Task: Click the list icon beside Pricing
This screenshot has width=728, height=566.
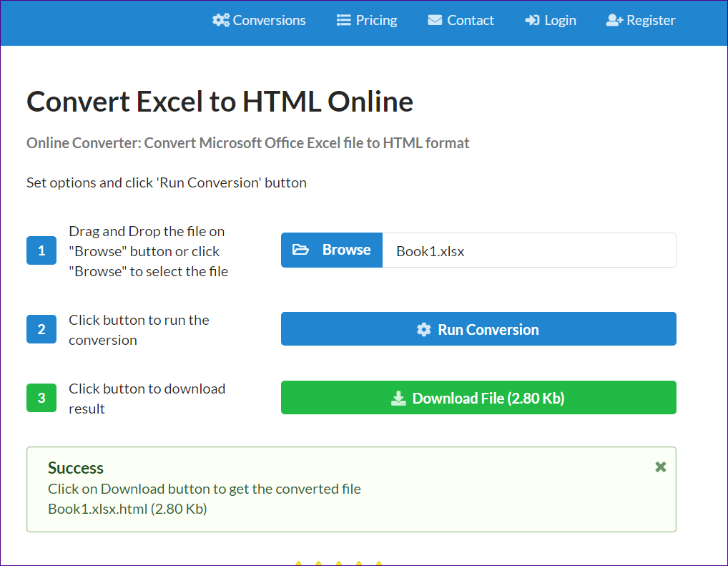Action: [344, 20]
